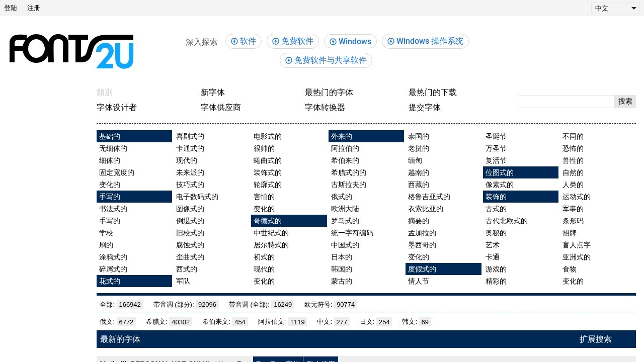Viewport: 644px width, 362px height.
Task: Open the 字体转换器 menu item
Action: pyautogui.click(x=325, y=108)
